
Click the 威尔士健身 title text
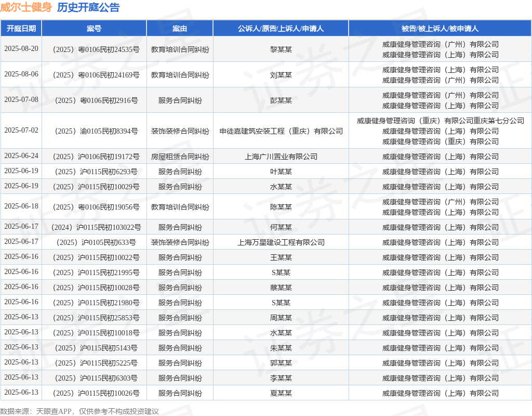(26, 7)
